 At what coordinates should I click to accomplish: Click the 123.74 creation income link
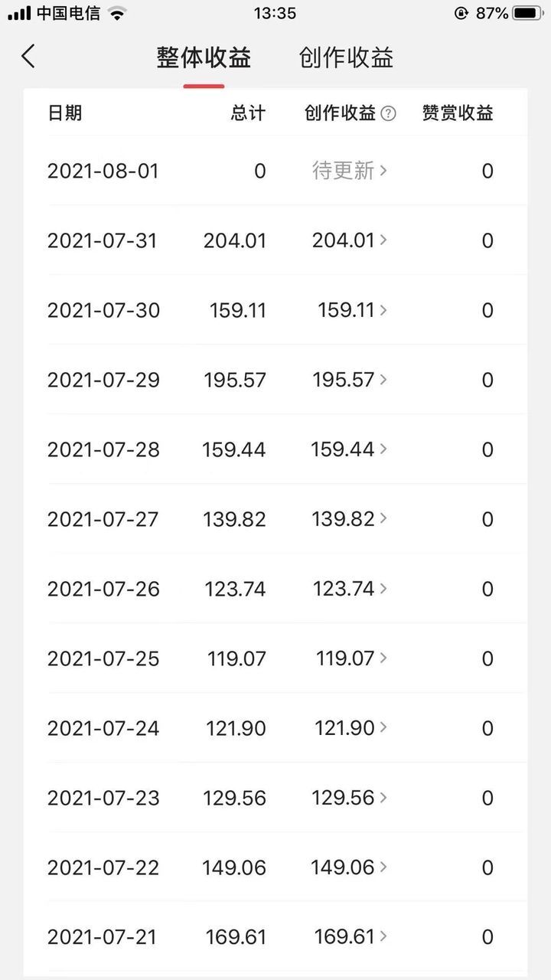click(x=350, y=589)
